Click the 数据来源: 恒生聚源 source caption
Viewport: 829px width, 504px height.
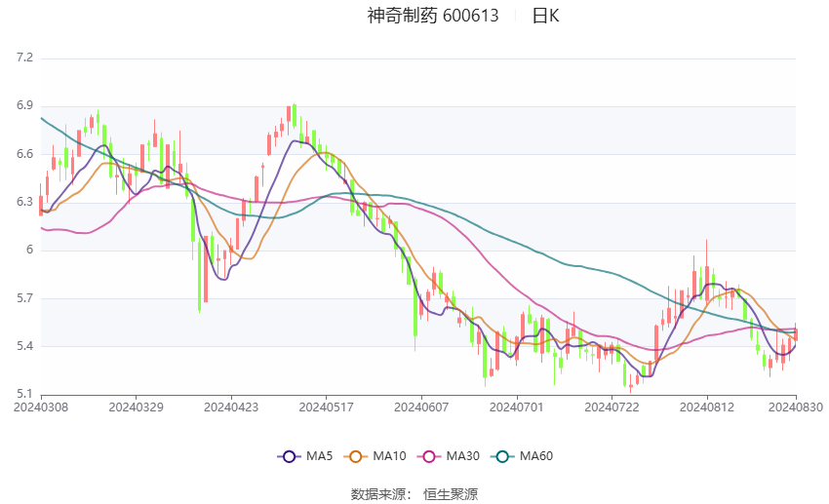(x=414, y=494)
